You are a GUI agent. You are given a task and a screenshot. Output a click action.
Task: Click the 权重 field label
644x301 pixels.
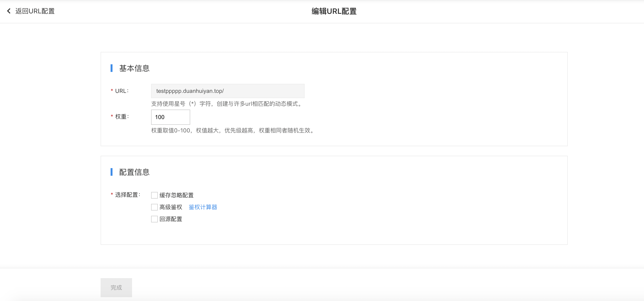pyautogui.click(x=122, y=117)
